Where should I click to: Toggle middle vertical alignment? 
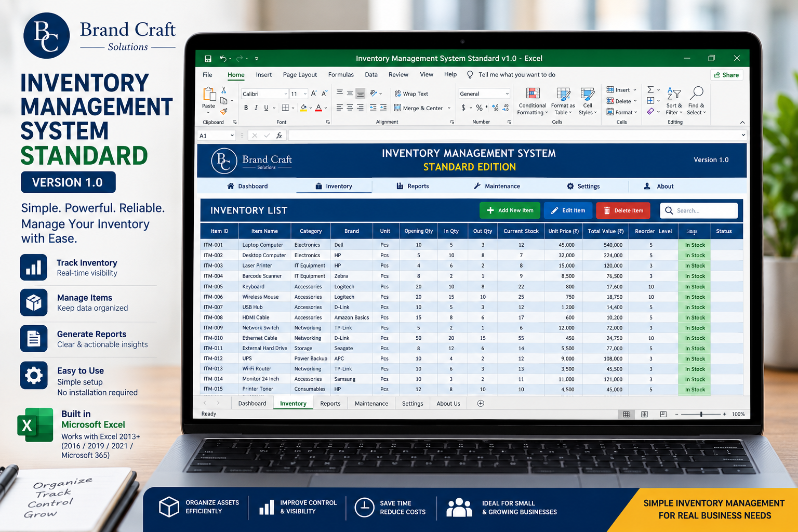pos(350,94)
